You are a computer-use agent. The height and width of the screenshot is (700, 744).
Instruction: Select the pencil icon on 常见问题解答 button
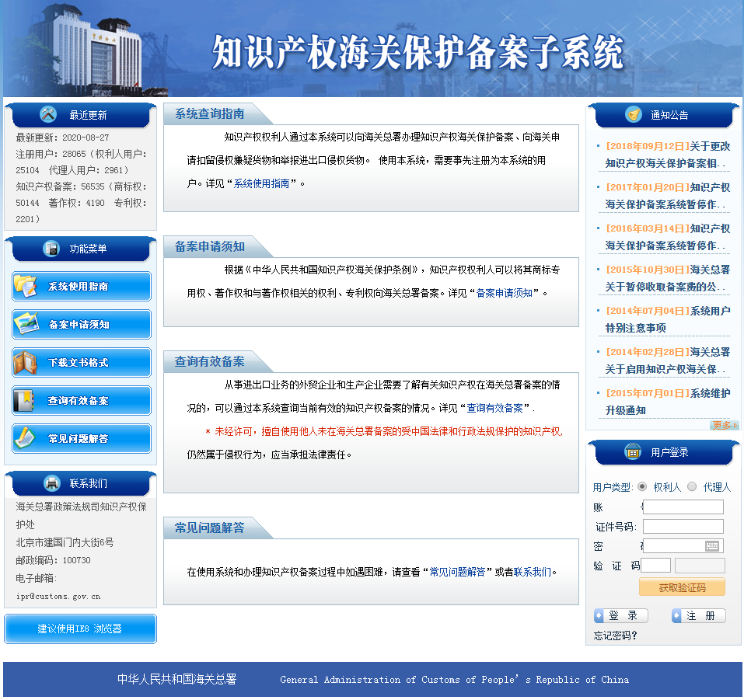point(26,438)
